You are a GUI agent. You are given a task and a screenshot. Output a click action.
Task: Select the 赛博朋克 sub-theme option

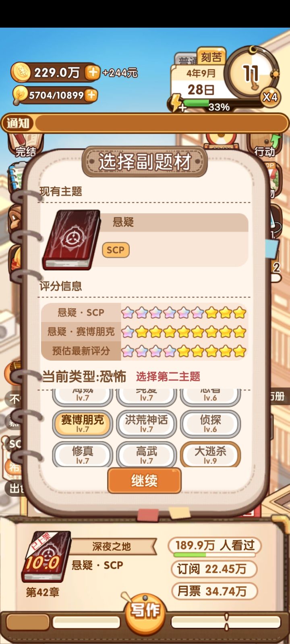point(83,423)
